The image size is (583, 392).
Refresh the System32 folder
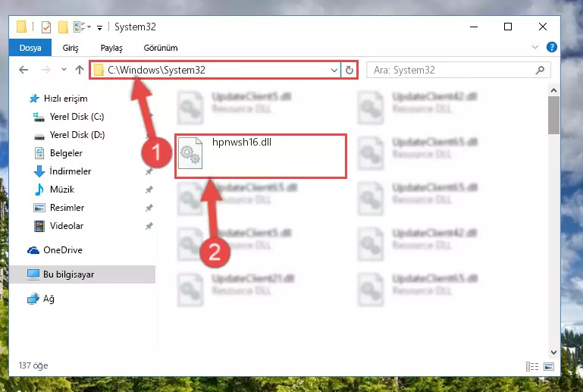[x=349, y=70]
